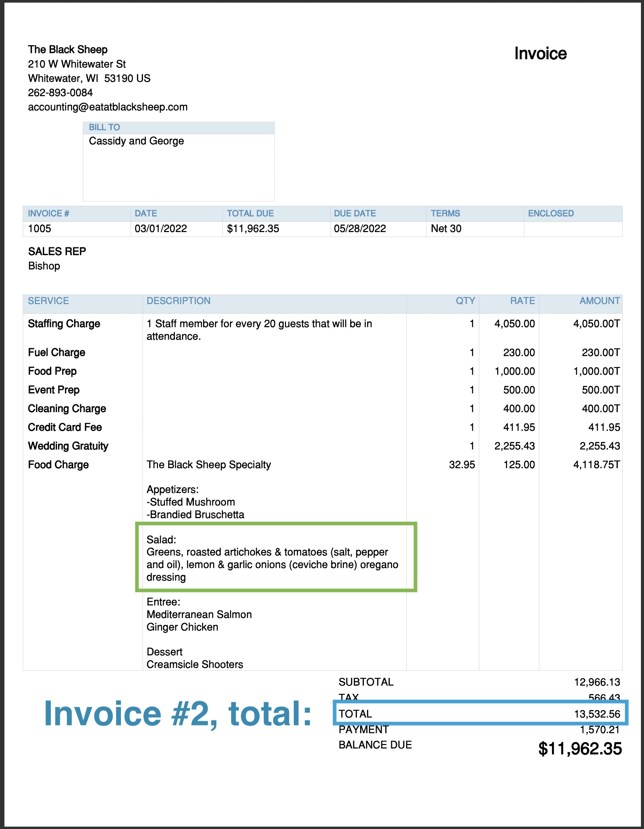Click the Creamsicle Shooters dessert text
This screenshot has height=829, width=644.
click(x=195, y=664)
